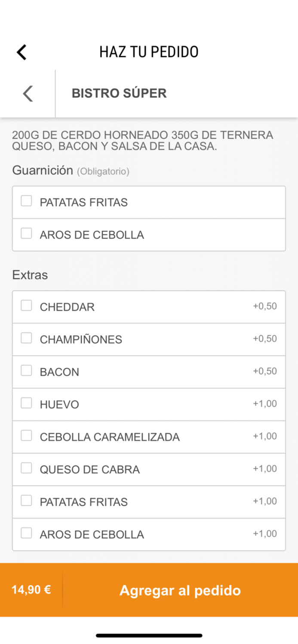This screenshot has width=298, height=644.
Task: Tap the black back arrow beside Haz Tu Pedido
Action: (x=22, y=52)
